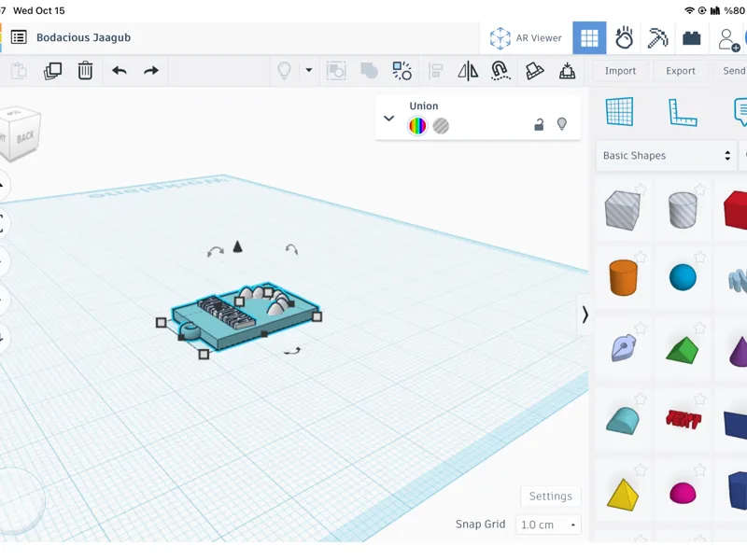Open workplane Settings
The width and height of the screenshot is (747, 560).
[x=550, y=497]
